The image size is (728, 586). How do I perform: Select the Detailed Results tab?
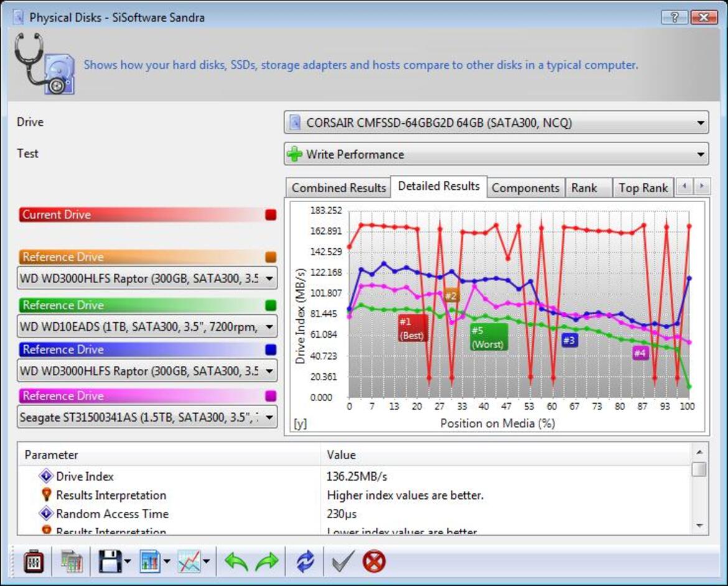tap(439, 186)
